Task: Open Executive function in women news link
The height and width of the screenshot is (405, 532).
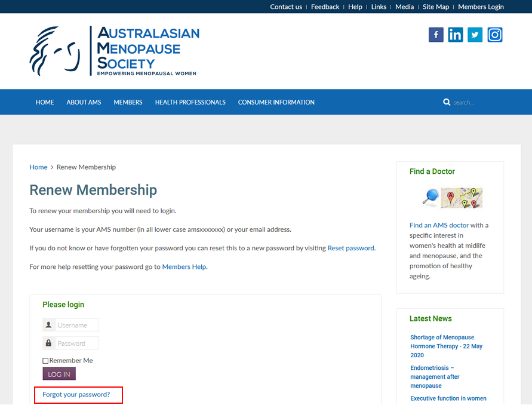Action: coord(448,398)
